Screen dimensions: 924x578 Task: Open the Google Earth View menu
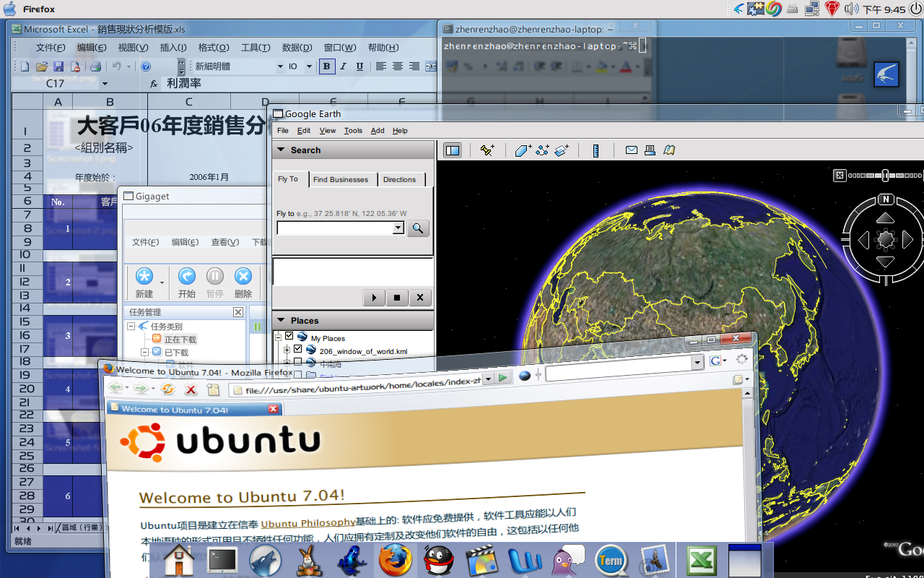point(328,131)
